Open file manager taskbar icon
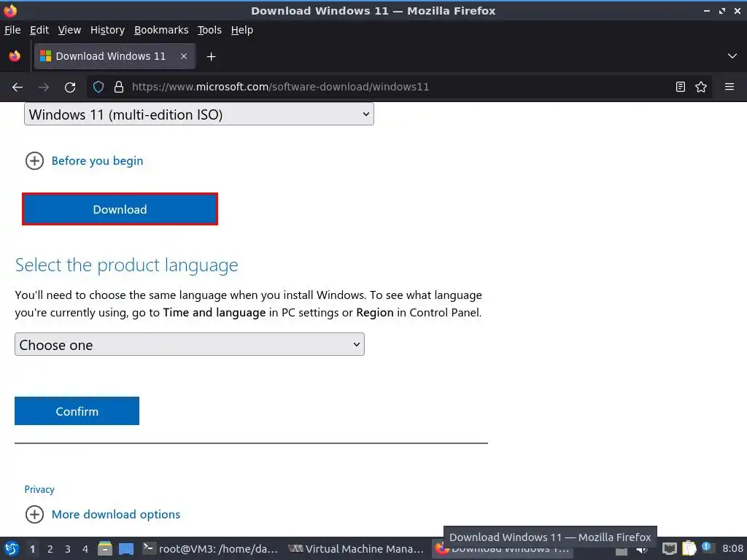The height and width of the screenshot is (560, 747). [x=105, y=548]
